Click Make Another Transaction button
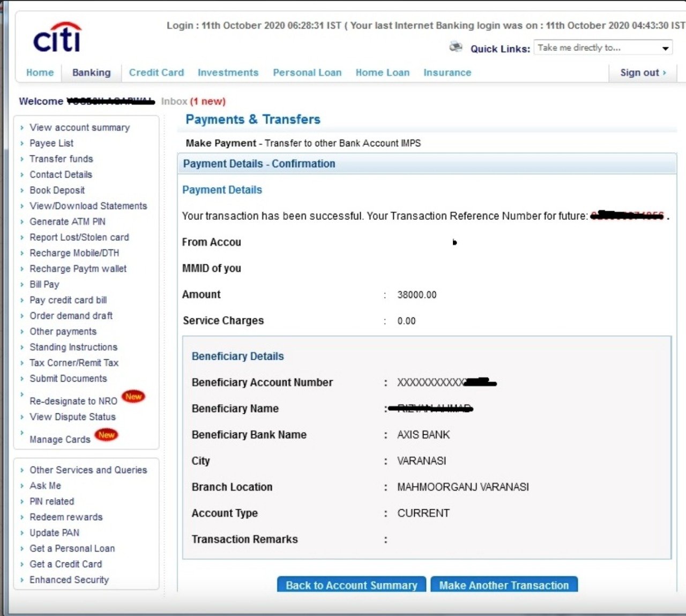686x616 pixels. pos(504,585)
